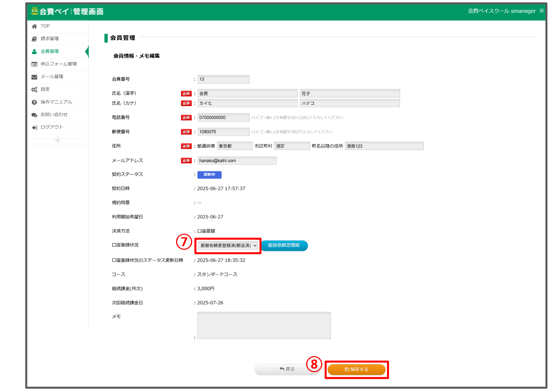549x392 pixels.
Task: Click the 戻る back button
Action: coord(287,369)
